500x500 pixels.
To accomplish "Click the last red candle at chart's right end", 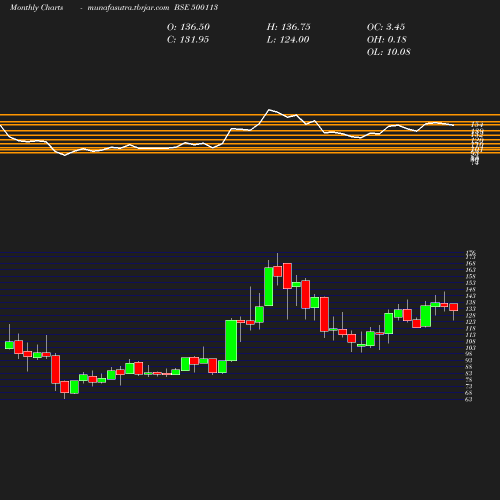I will (453, 307).
